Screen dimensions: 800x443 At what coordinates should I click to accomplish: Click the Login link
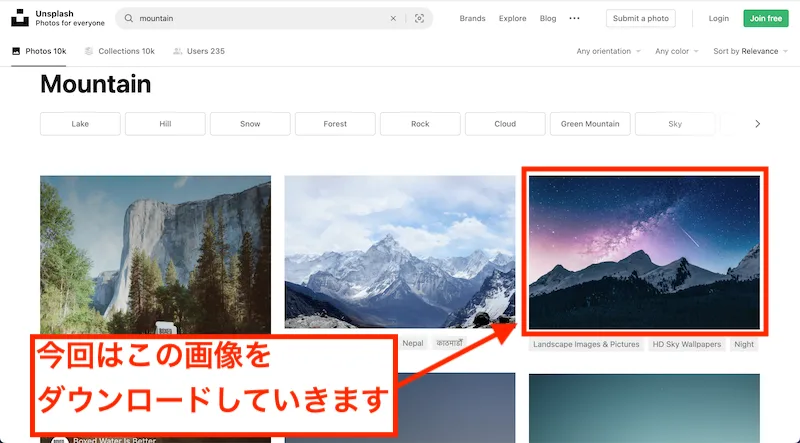pos(718,18)
